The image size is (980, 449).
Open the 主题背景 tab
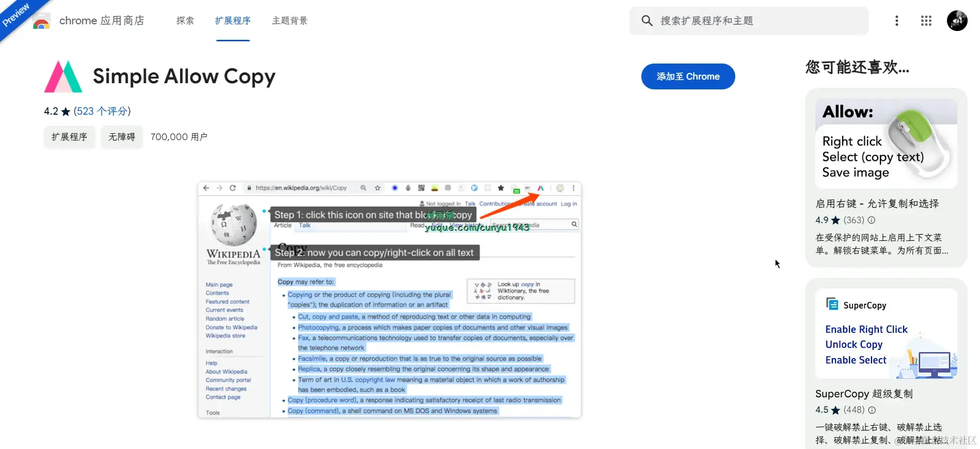tap(290, 21)
